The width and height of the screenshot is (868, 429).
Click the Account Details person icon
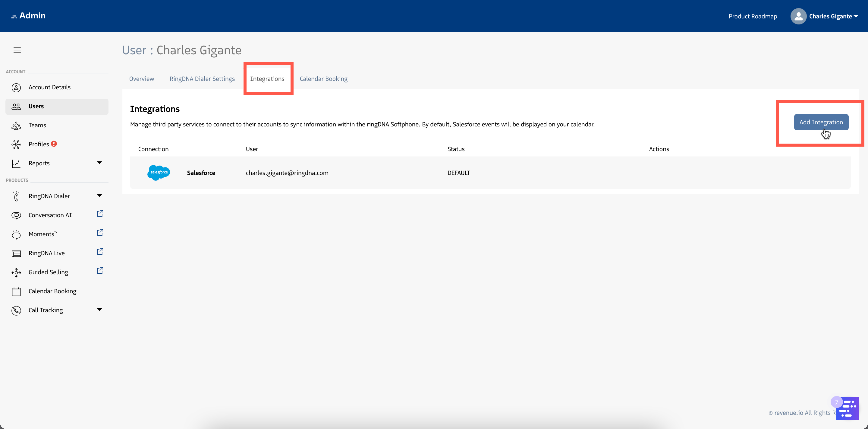(x=16, y=87)
